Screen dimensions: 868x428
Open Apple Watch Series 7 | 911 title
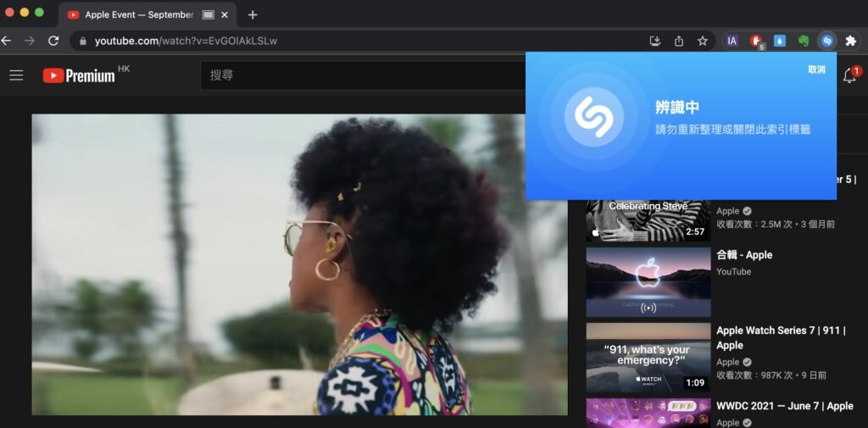(x=781, y=338)
